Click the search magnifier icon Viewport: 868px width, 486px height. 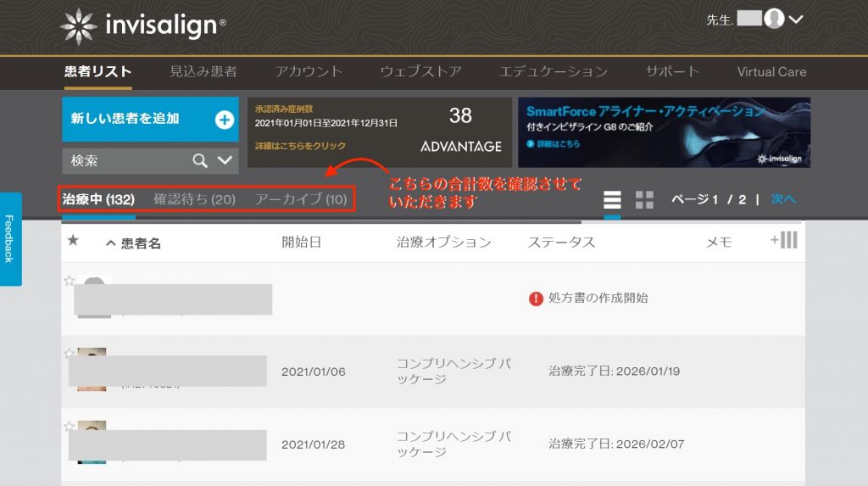coord(200,160)
